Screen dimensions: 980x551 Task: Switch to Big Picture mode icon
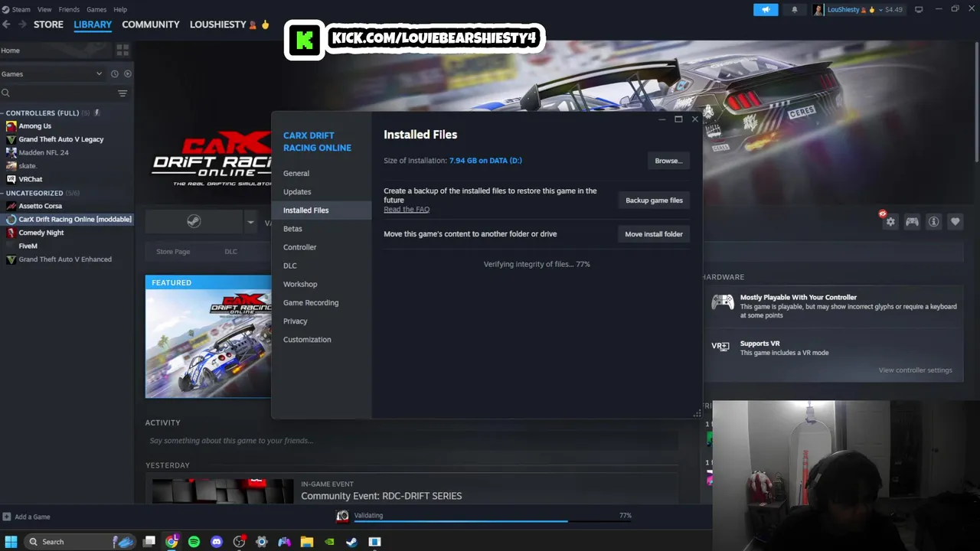pyautogui.click(x=919, y=9)
